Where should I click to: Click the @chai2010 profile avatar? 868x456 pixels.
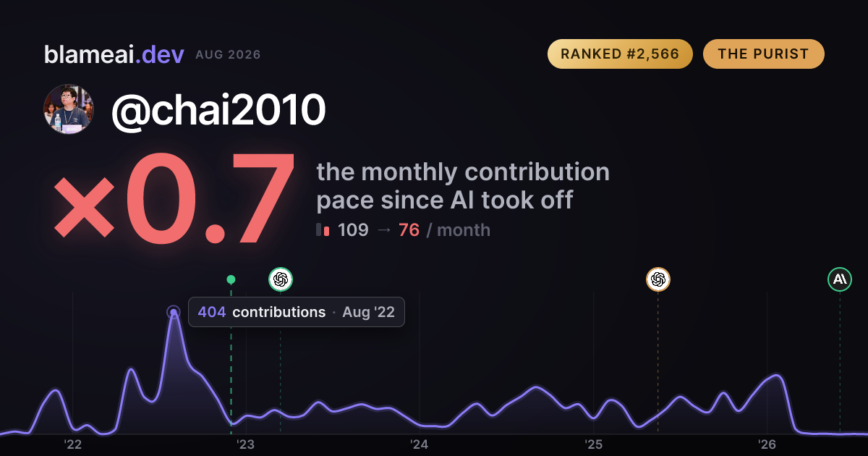click(x=69, y=109)
